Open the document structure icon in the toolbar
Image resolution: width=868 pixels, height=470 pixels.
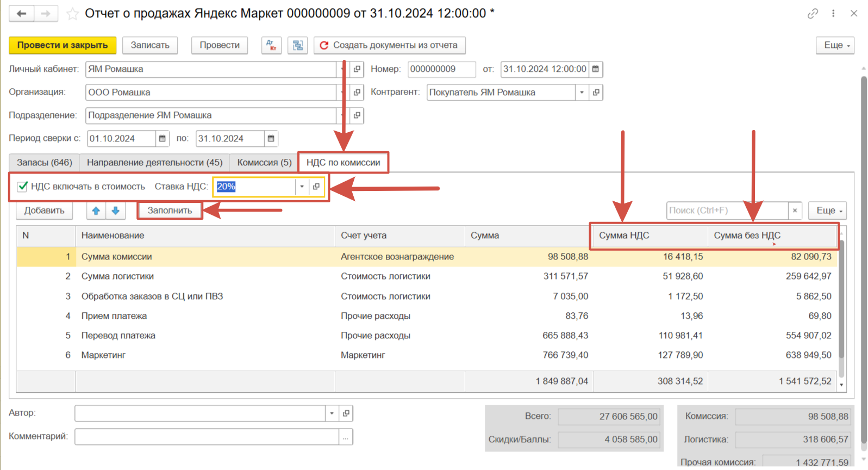(298, 45)
